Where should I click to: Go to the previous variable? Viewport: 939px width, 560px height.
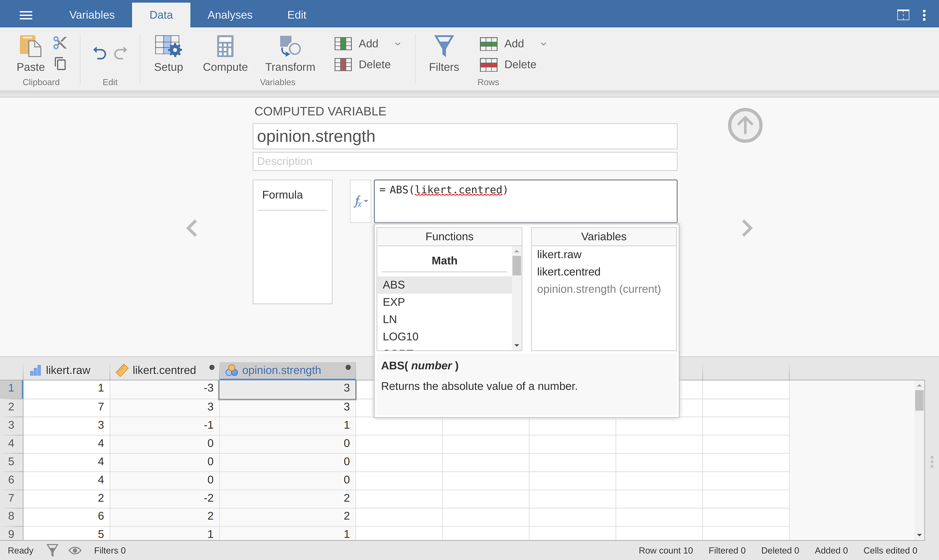[192, 228]
